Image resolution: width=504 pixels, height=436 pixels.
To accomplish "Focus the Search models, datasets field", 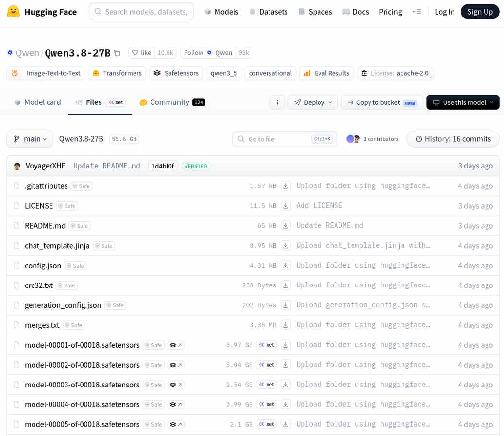I will click(141, 12).
